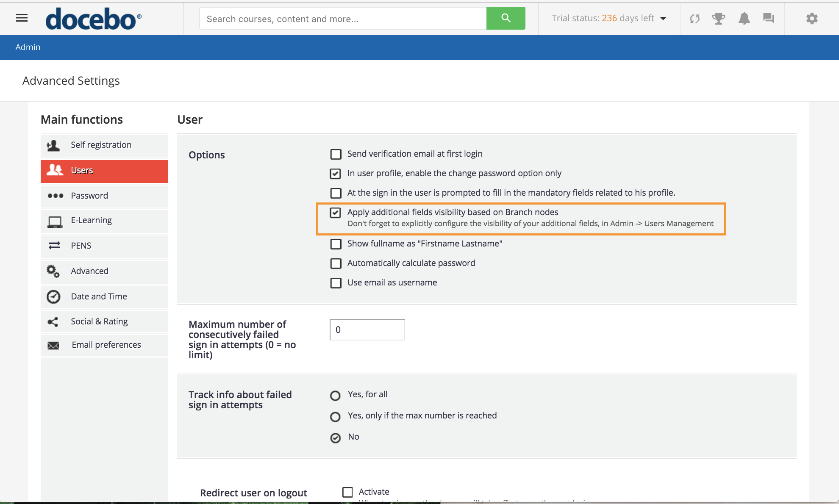The width and height of the screenshot is (839, 504).
Task: Open the chat messages icon
Action: (768, 18)
